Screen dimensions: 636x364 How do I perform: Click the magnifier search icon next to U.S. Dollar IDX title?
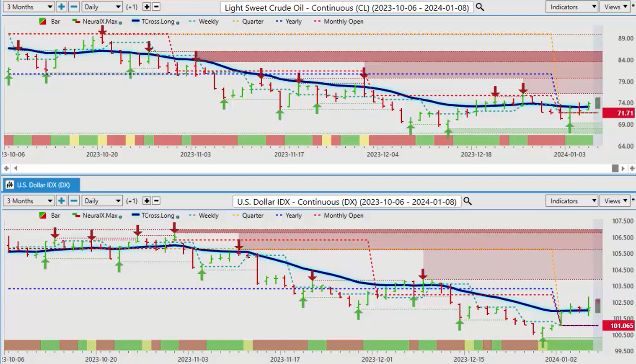468,201
